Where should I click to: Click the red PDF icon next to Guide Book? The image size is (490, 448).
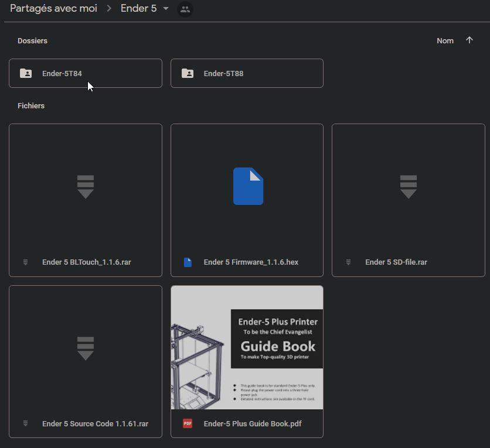tap(188, 423)
